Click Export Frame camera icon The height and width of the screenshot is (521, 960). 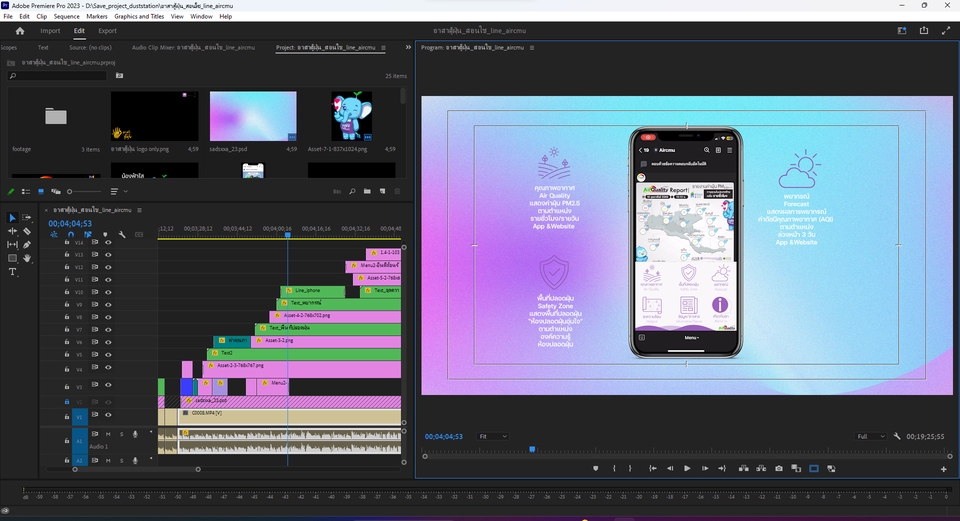[779, 468]
